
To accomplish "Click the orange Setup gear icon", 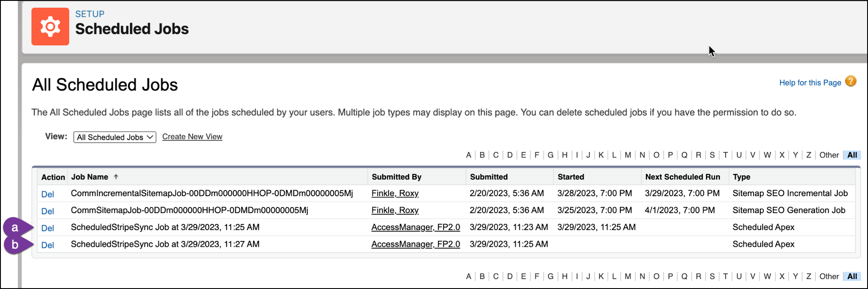I will click(x=50, y=26).
